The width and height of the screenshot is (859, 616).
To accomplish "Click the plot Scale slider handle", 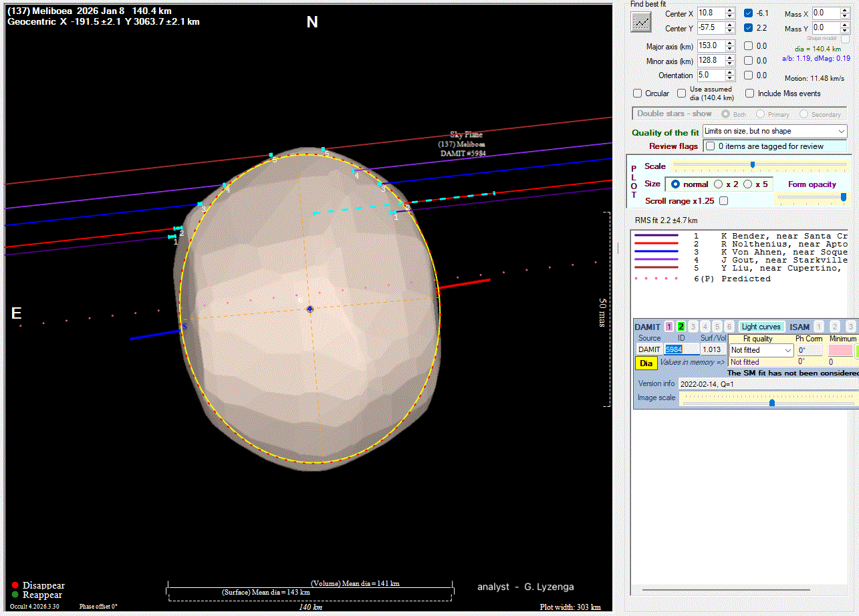I will 753,165.
